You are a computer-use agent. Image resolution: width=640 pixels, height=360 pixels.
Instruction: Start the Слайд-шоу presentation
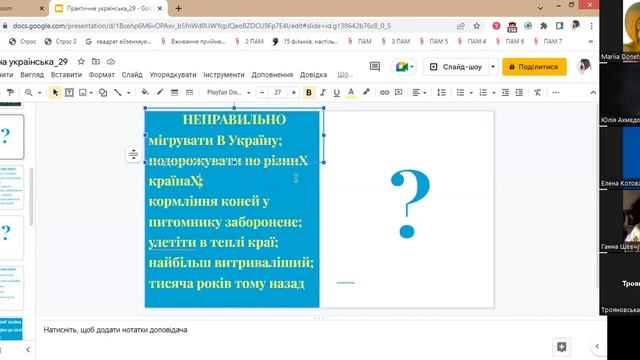(456, 67)
